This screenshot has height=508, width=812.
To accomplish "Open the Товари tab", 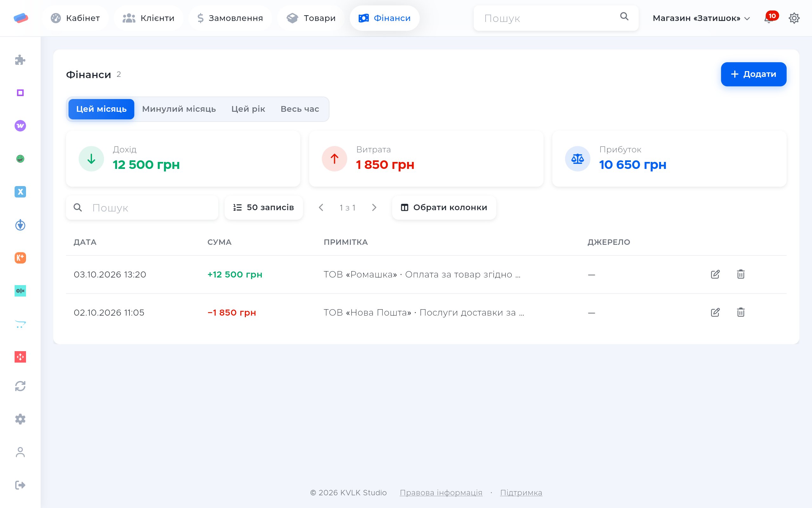I will tap(311, 18).
